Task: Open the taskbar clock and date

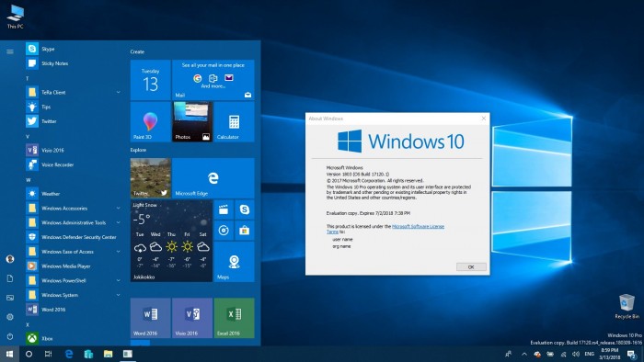Action: pos(609,355)
